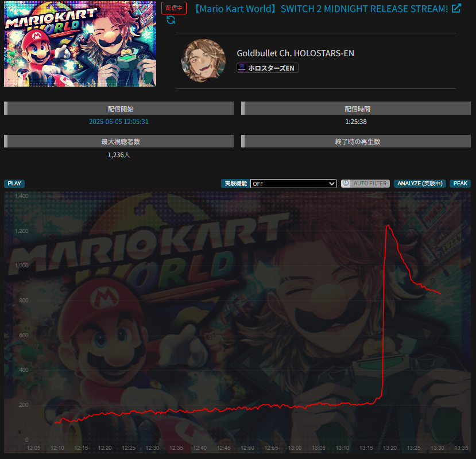Screen dimensions: 476x459
Task: Click the 1,236人 max viewers value
Action: [119, 155]
